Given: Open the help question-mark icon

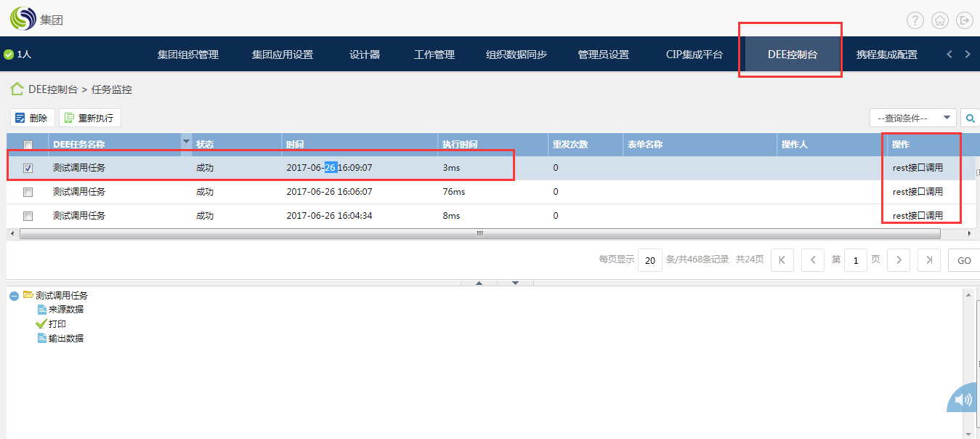Looking at the screenshot, I should pos(915,20).
